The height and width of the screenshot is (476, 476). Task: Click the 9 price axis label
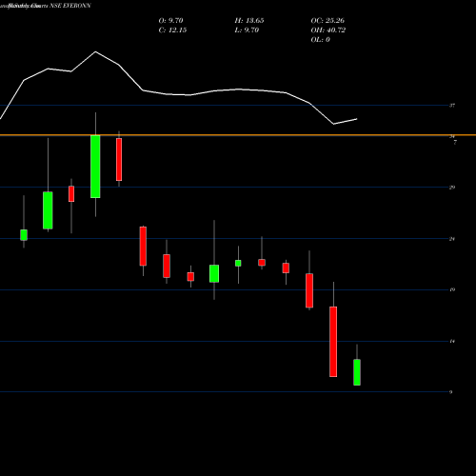tap(451, 392)
